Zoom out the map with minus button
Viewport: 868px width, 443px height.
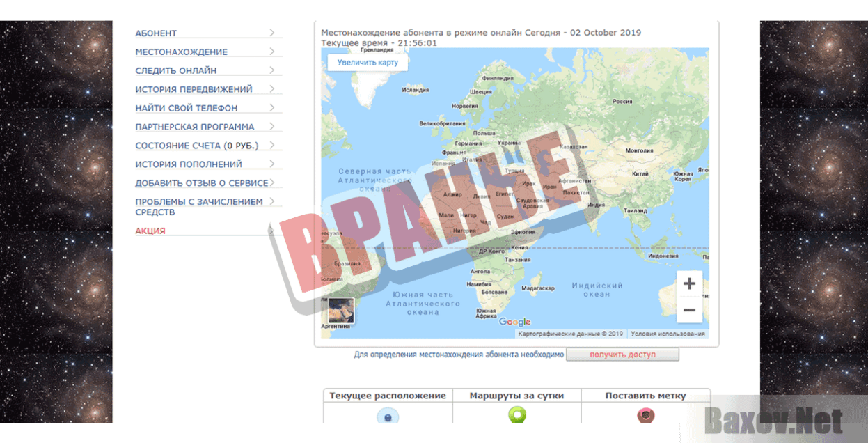689,310
